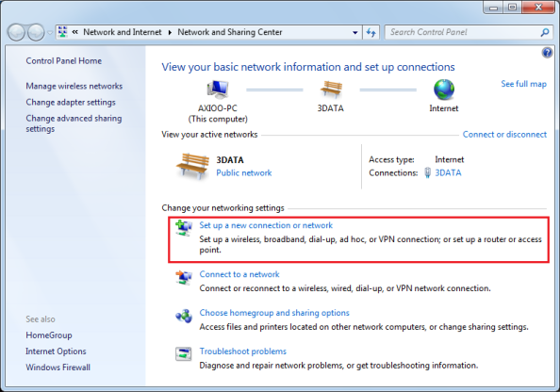The image size is (560, 392).
Task: Click Connect to a network link
Action: tap(239, 274)
